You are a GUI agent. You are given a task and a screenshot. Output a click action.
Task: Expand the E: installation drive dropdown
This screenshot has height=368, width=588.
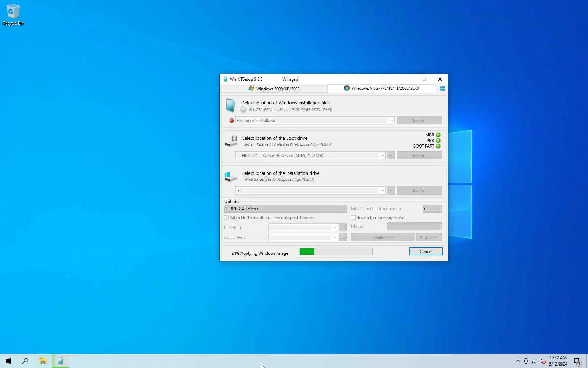click(x=382, y=191)
